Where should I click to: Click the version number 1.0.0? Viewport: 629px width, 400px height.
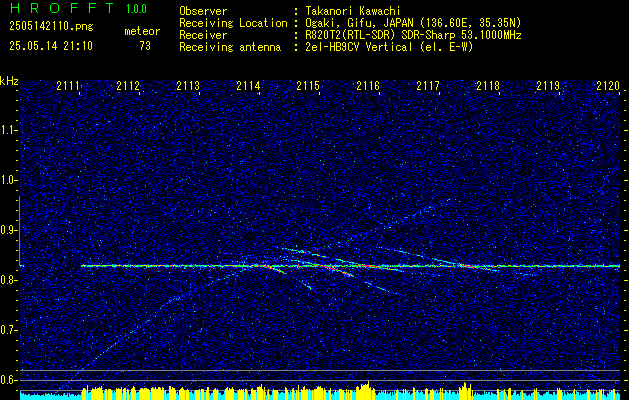pyautogui.click(x=136, y=9)
